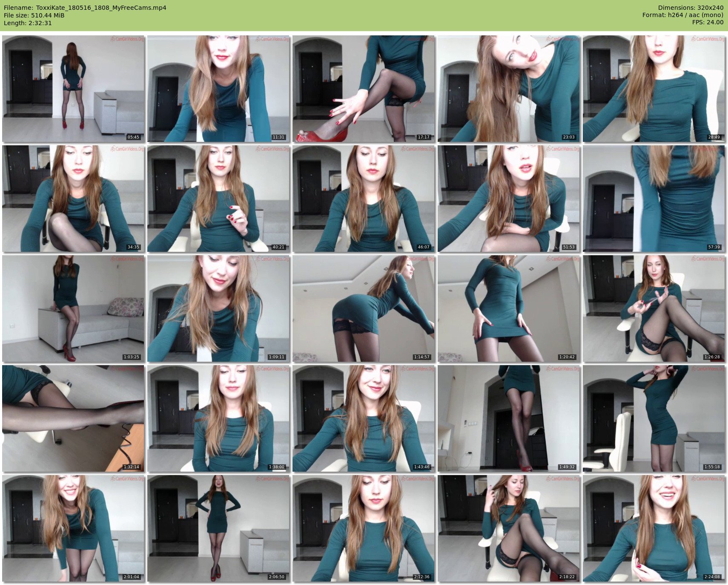This screenshot has height=585, width=728.
Task: Open the thumbnail timestamped 1:20:42
Action: point(509,308)
